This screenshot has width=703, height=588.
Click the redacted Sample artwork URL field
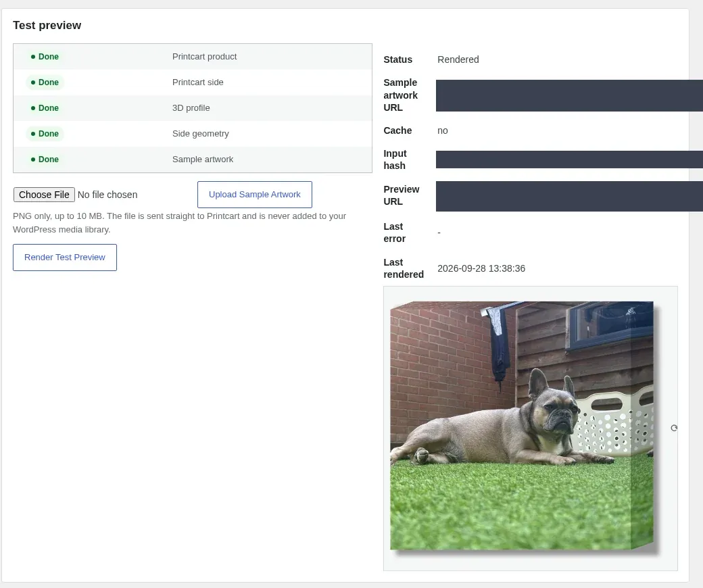569,95
